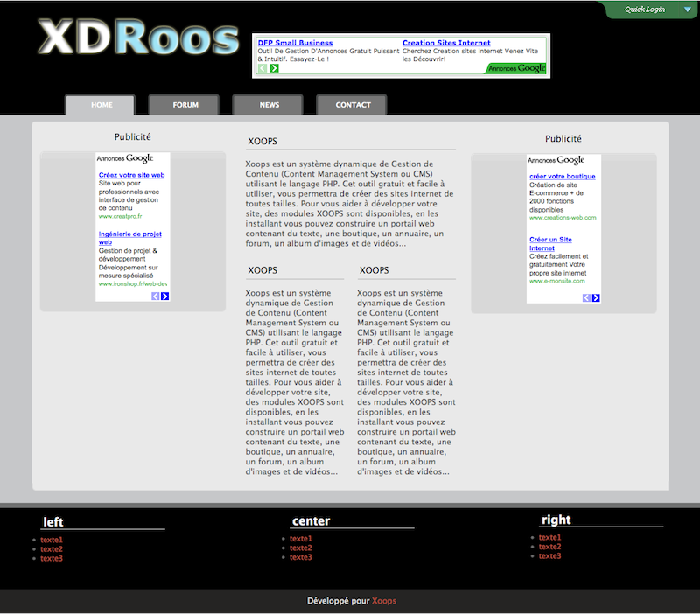700x614 pixels.
Task: Click texte1 under right footer block
Action: coord(549,538)
